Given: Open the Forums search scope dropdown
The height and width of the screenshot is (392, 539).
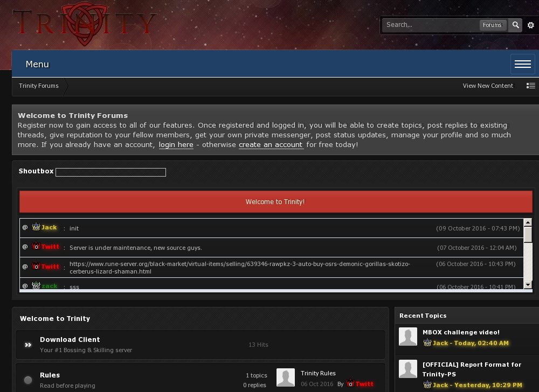Looking at the screenshot, I should click(492, 25).
